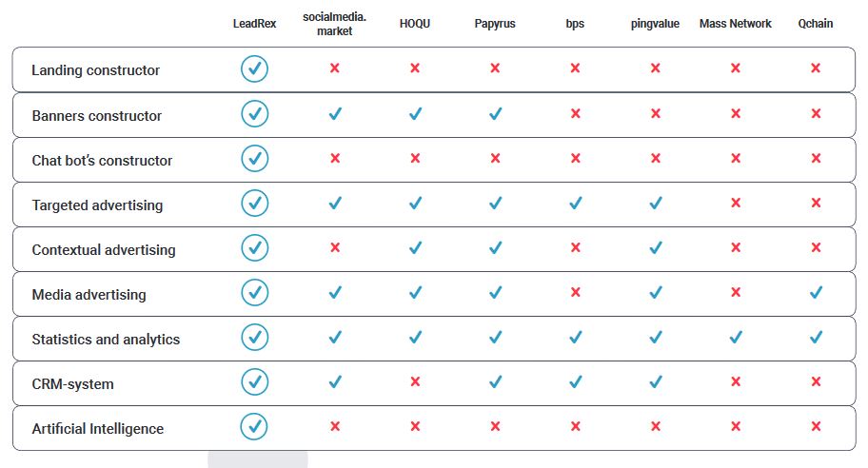Screen dimensions: 868x468
Task: Select the socialmedia.market column header
Action: coord(334,24)
